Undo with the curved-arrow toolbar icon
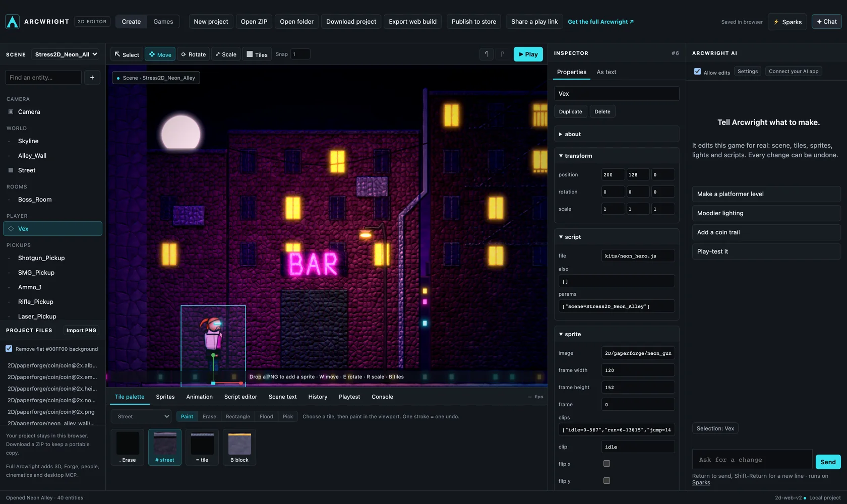 tap(487, 54)
